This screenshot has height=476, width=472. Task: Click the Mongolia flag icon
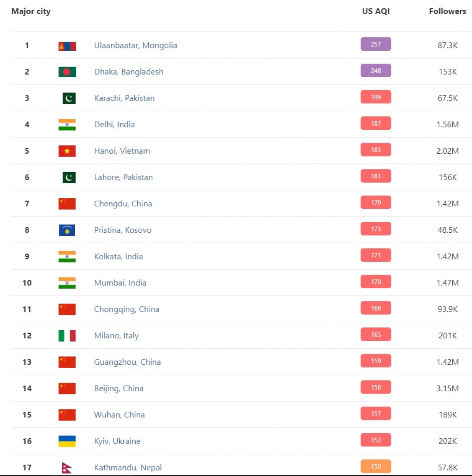(67, 46)
